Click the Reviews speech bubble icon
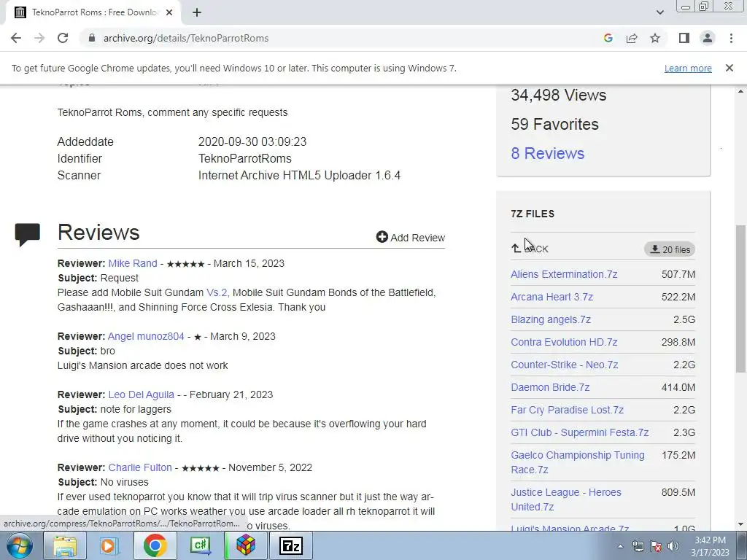The image size is (747, 560). point(27,234)
